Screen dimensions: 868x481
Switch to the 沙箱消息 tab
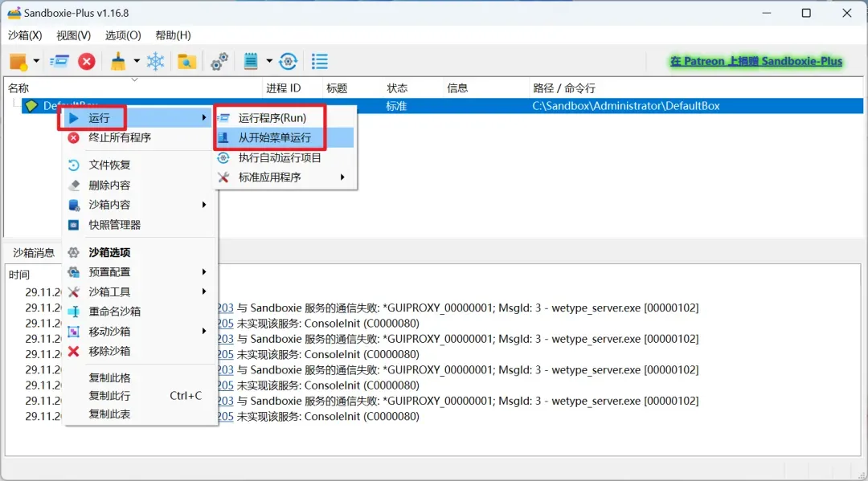34,253
